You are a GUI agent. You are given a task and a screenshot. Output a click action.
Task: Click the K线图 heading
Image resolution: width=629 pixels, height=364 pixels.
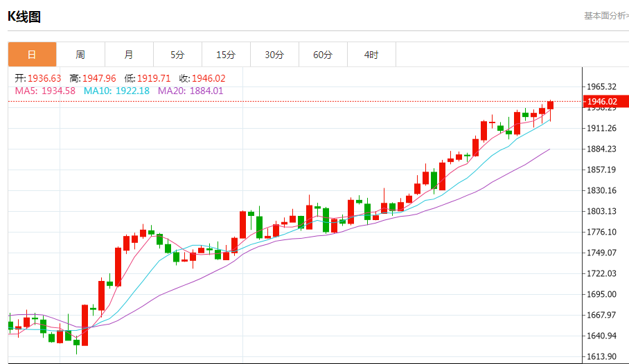coord(24,17)
